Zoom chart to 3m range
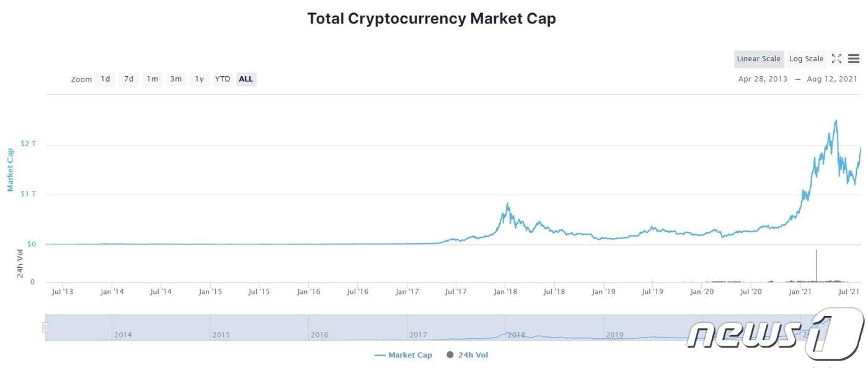The width and height of the screenshot is (868, 368). pos(176,79)
